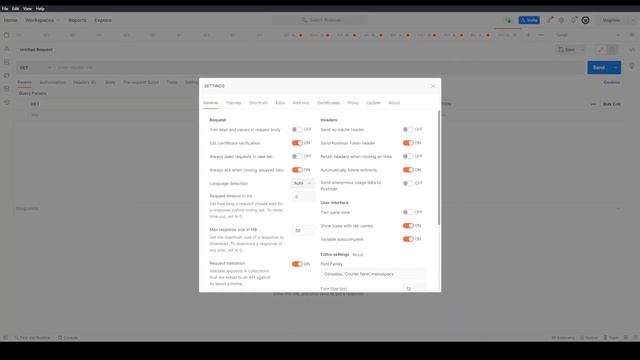Click the help icon in status bar
Viewport: 640px width, 360px height.
click(x=636, y=338)
